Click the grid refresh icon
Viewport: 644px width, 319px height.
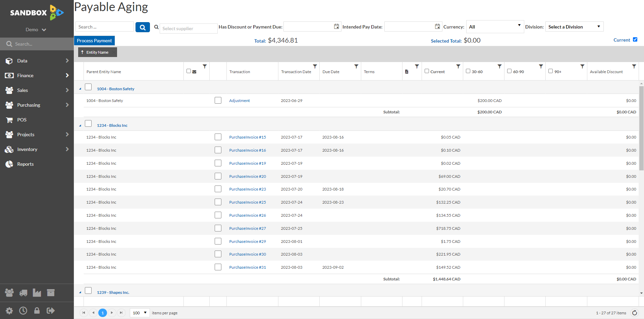point(635,313)
